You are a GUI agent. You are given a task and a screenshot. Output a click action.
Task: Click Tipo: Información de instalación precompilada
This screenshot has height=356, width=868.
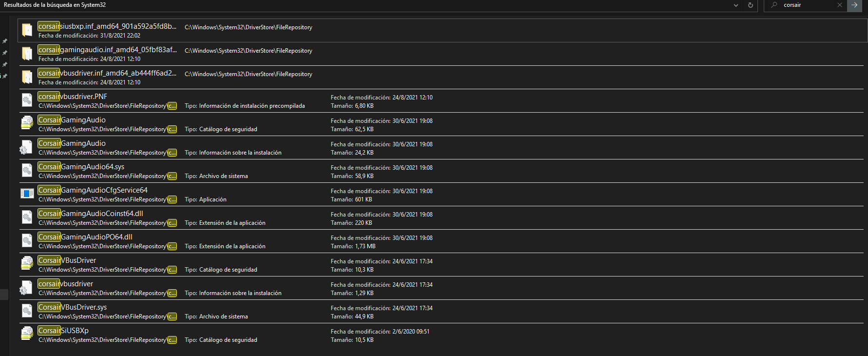coord(245,106)
